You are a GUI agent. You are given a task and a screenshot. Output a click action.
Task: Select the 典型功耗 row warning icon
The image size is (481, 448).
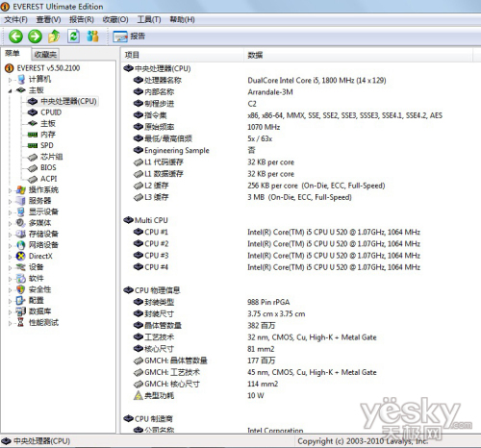click(x=139, y=395)
